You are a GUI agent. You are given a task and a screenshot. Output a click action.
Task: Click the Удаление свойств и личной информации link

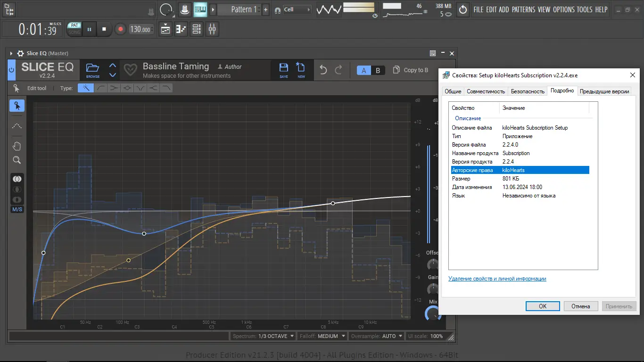[497, 279]
